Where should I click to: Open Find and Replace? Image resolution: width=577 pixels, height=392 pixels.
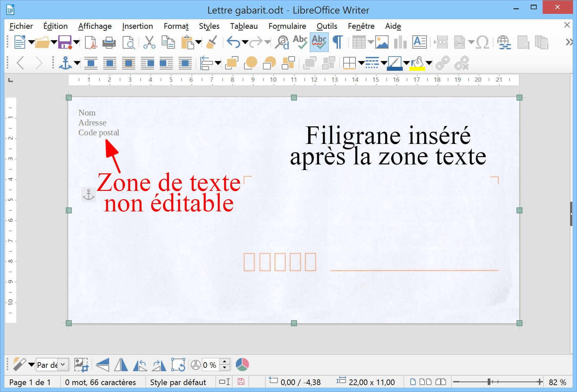tap(282, 42)
